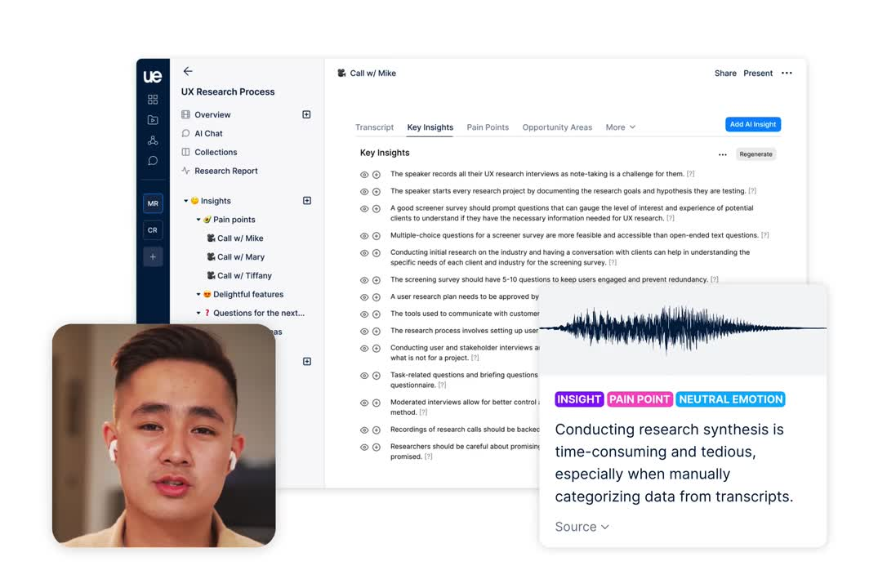Open the dashboard grid icon in sidebar
The image size is (887, 588).
(153, 100)
